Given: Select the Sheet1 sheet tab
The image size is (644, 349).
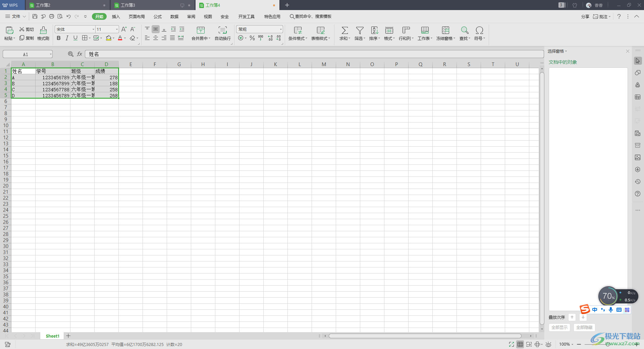Looking at the screenshot, I should 53,336.
